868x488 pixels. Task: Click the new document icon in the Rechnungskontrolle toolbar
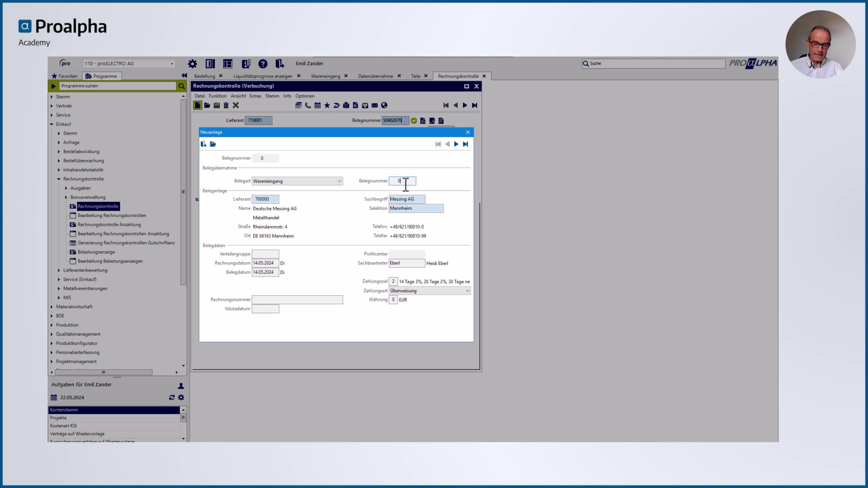click(x=198, y=106)
